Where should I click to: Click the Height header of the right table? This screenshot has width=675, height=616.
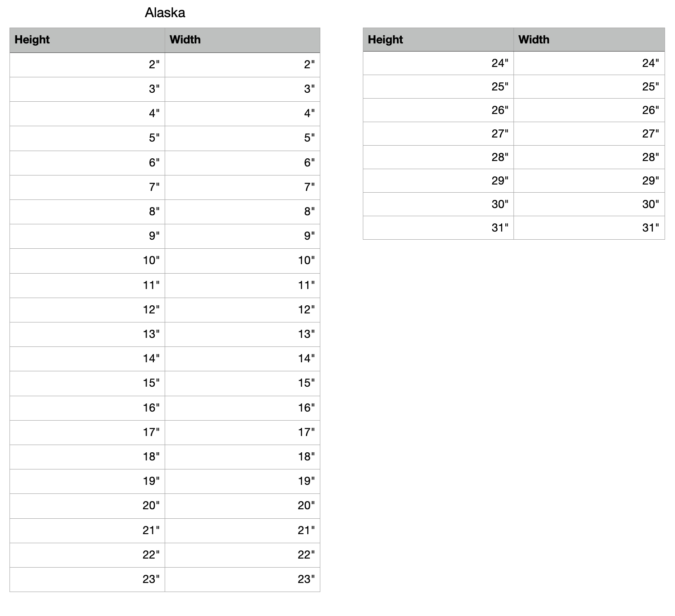coord(438,40)
